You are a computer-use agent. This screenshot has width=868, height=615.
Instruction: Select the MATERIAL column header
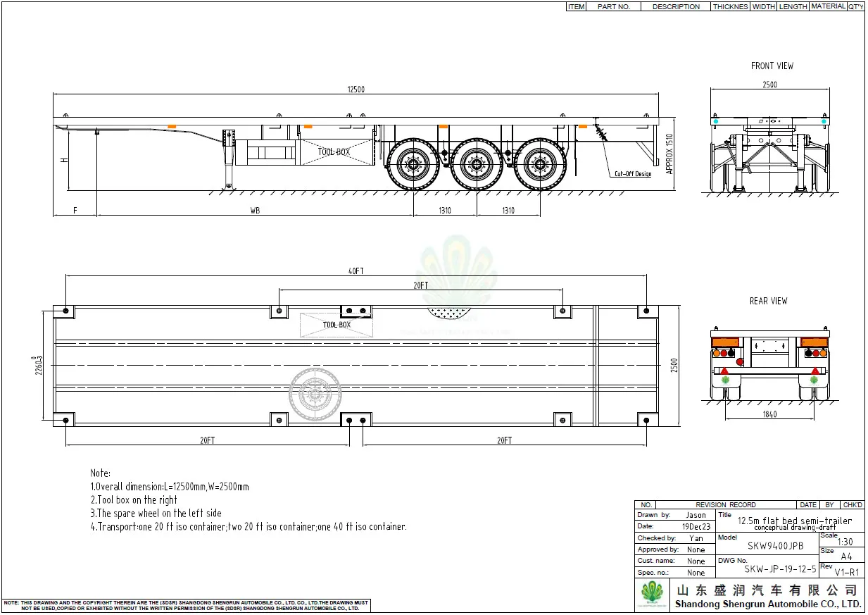point(828,6)
